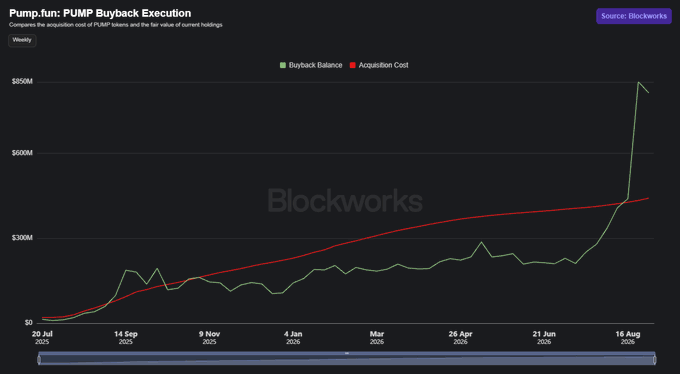
Task: Click the 26 Apr 2026 axis label
Action: pos(461,338)
